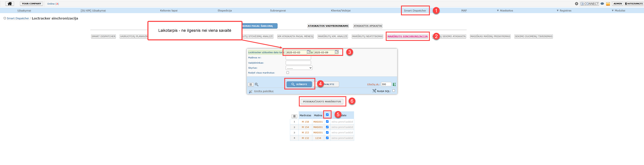
Task: Click the start date field 2025-03-03
Action: [x=296, y=52]
